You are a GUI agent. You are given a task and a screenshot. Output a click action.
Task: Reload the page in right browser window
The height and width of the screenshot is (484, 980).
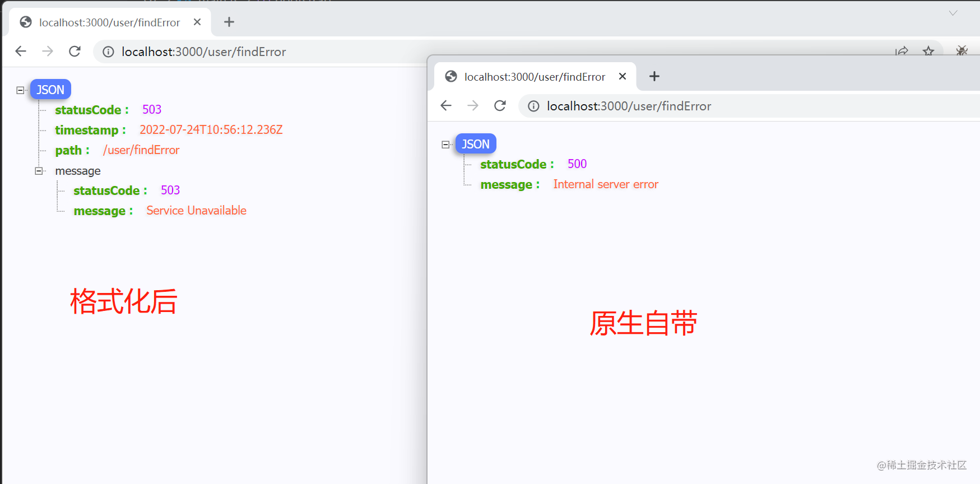point(500,106)
